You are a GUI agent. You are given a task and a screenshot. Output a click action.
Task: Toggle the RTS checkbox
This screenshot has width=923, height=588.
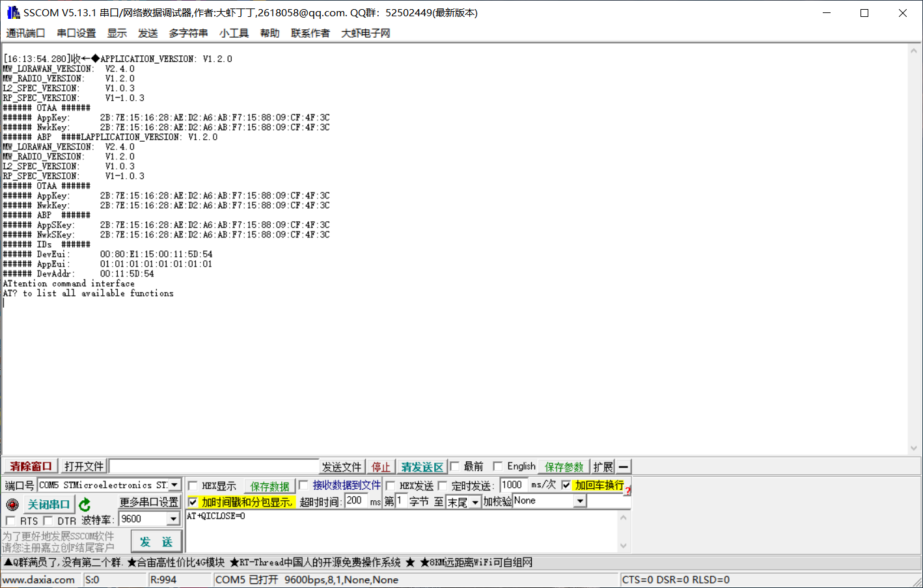pyautogui.click(x=10, y=521)
